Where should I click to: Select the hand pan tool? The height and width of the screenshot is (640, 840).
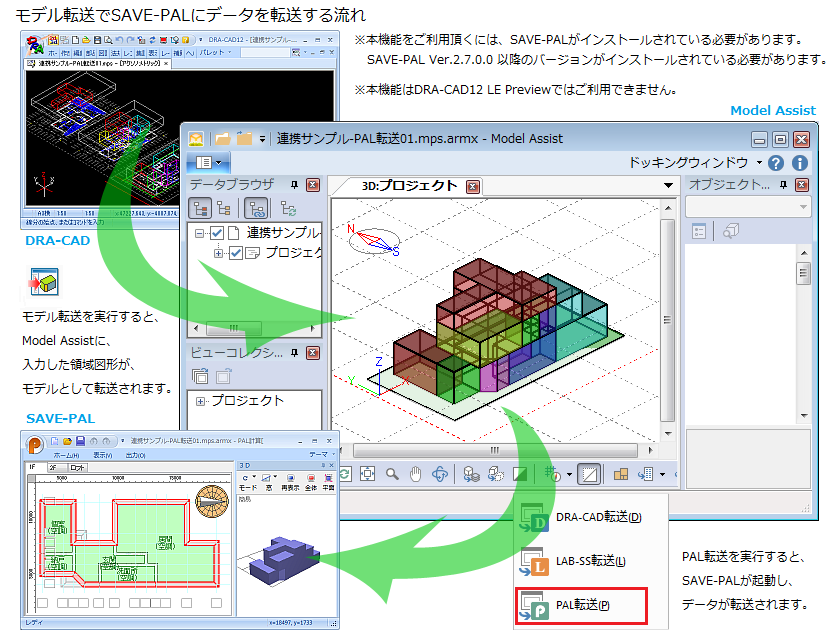point(416,474)
